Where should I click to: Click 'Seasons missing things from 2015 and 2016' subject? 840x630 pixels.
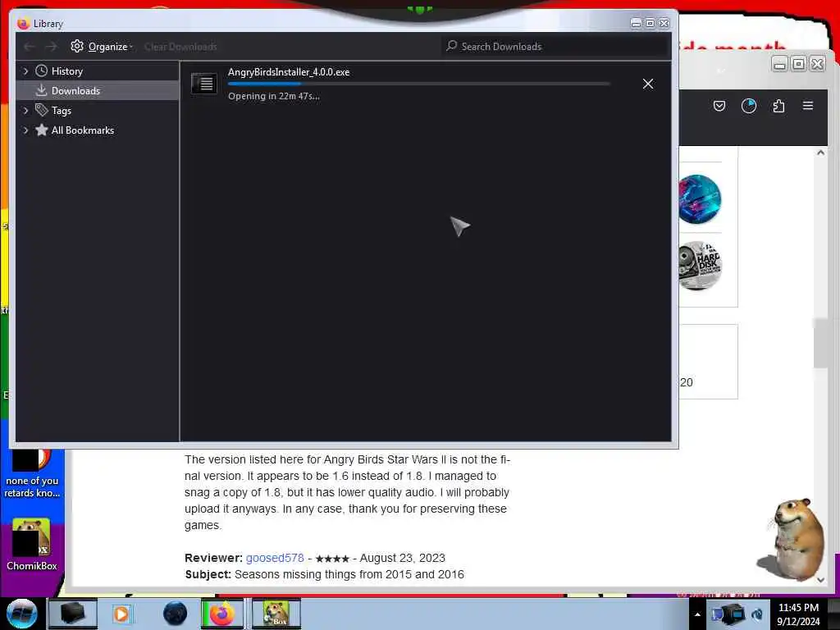pyautogui.click(x=349, y=574)
